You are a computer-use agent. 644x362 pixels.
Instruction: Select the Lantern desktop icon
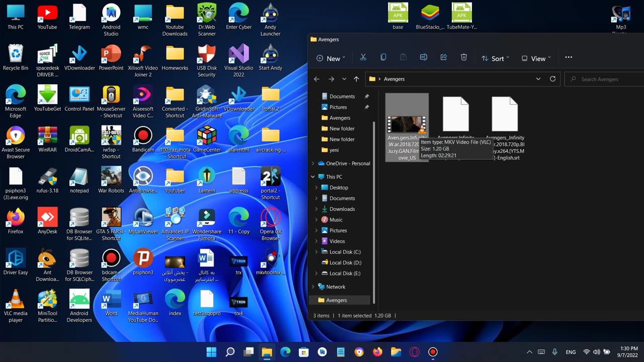click(207, 180)
